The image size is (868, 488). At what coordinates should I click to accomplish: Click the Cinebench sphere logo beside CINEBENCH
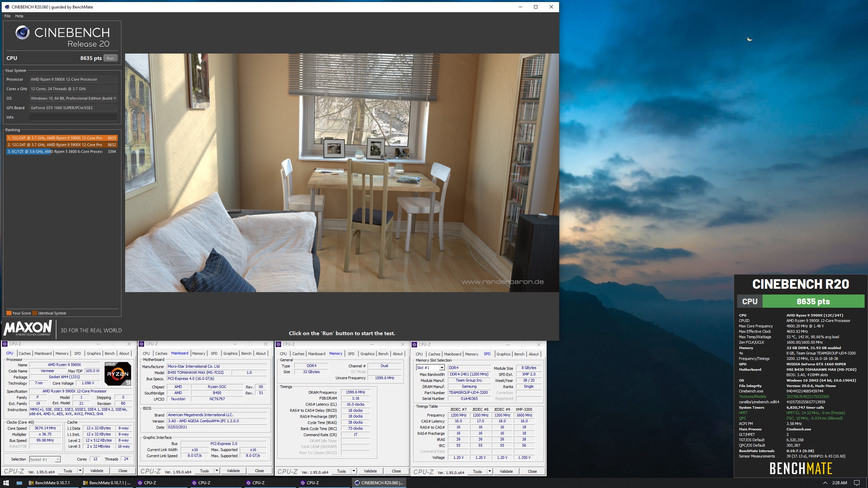point(22,33)
